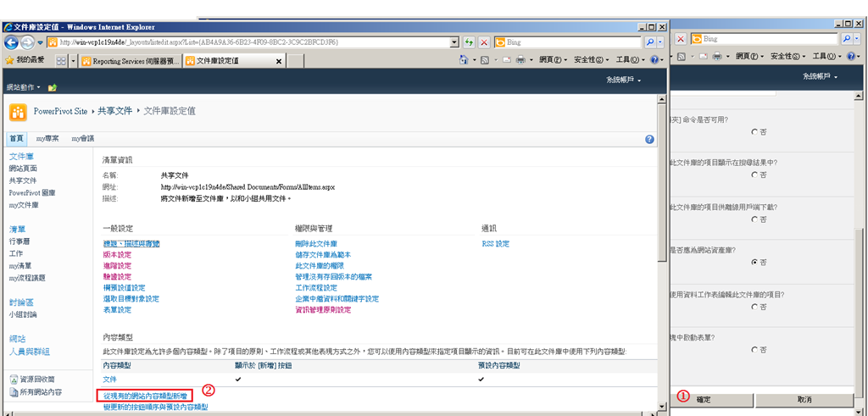Open the RSS 設定 link

coord(495,244)
